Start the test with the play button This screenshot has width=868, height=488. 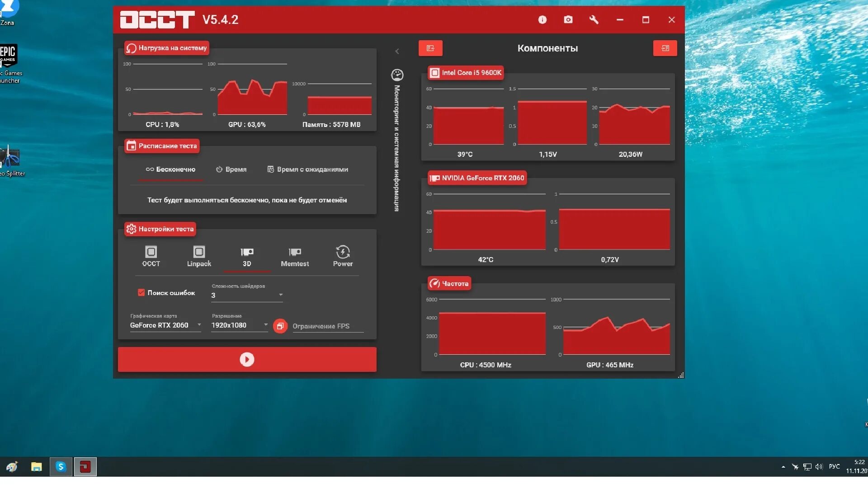(247, 359)
